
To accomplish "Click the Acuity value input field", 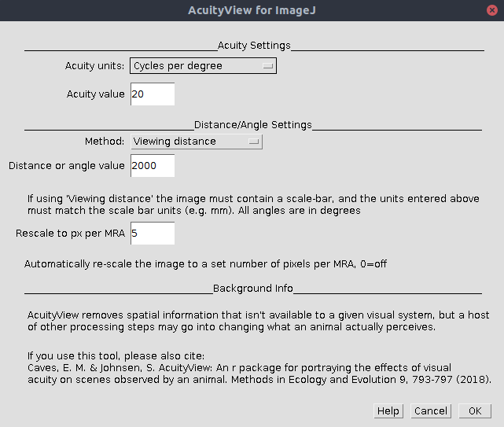I will [x=153, y=94].
